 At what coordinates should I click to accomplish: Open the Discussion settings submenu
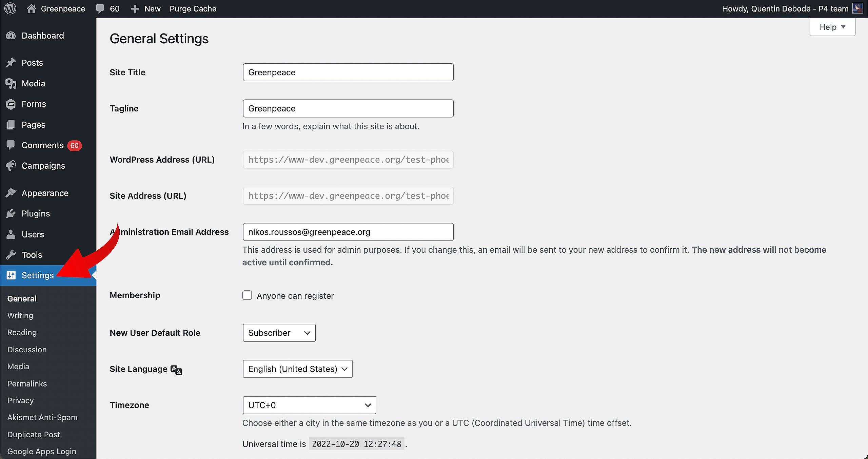point(27,350)
